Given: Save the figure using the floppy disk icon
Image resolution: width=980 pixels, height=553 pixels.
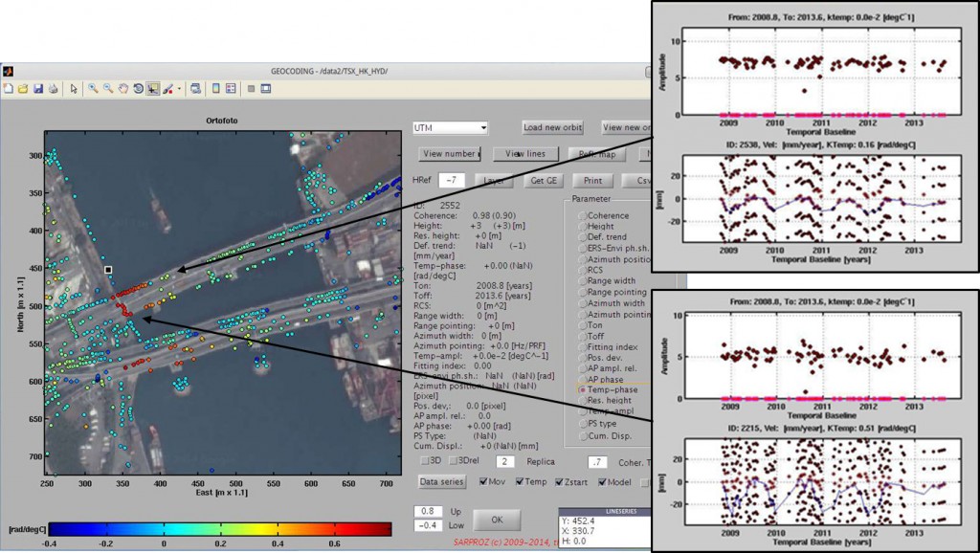Looking at the screenshot, I should [37, 88].
